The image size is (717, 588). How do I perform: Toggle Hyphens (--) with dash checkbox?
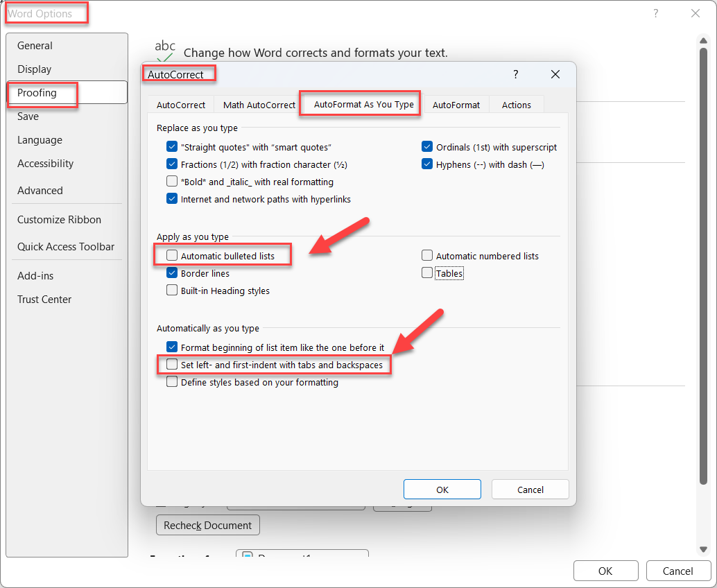[427, 164]
